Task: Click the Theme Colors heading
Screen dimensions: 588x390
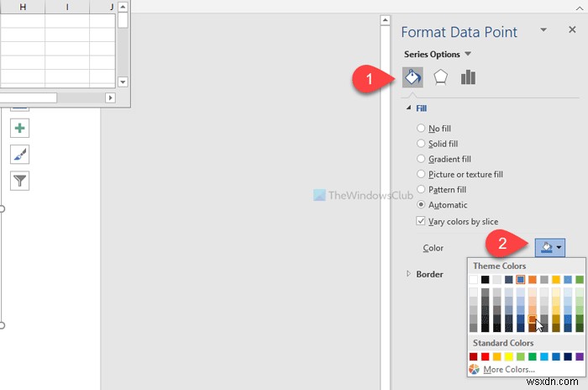Action: click(499, 266)
